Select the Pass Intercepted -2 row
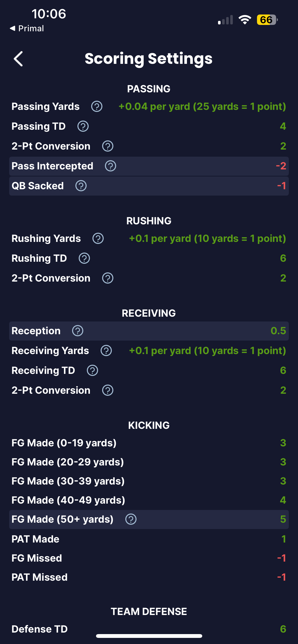The width and height of the screenshot is (298, 644). (x=149, y=166)
